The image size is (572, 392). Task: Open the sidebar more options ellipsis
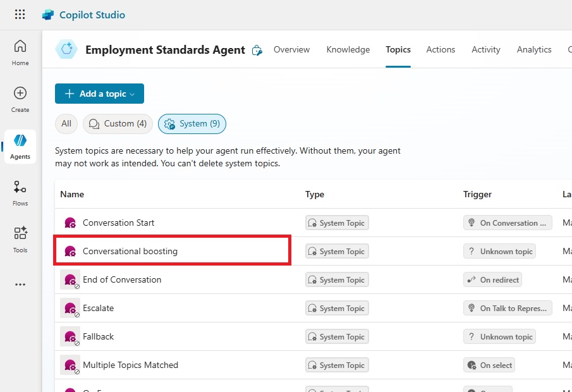click(x=20, y=285)
